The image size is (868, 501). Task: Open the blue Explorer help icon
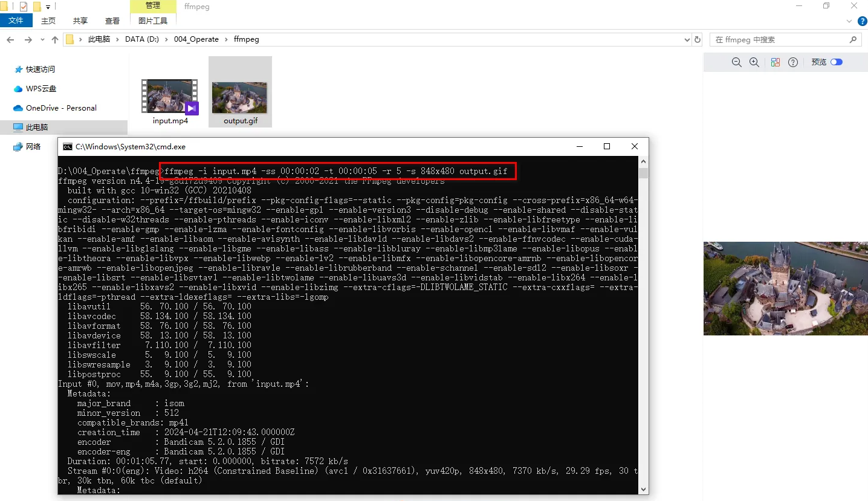click(x=863, y=21)
